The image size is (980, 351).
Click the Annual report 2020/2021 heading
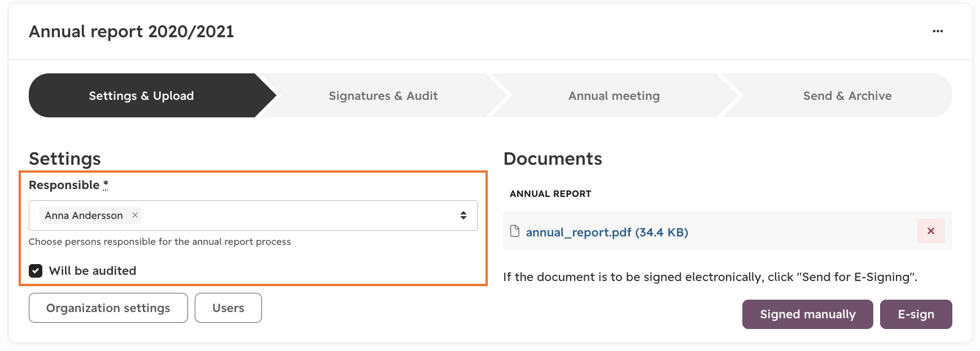(x=132, y=32)
